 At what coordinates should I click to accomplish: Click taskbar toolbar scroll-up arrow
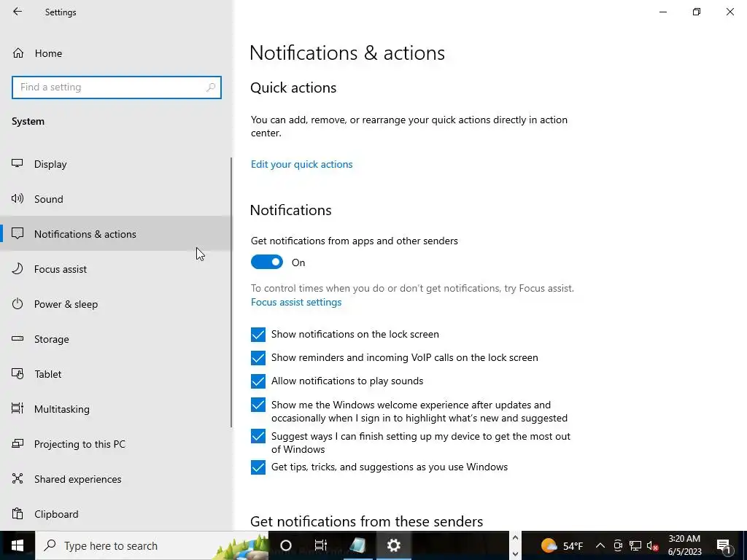515,537
